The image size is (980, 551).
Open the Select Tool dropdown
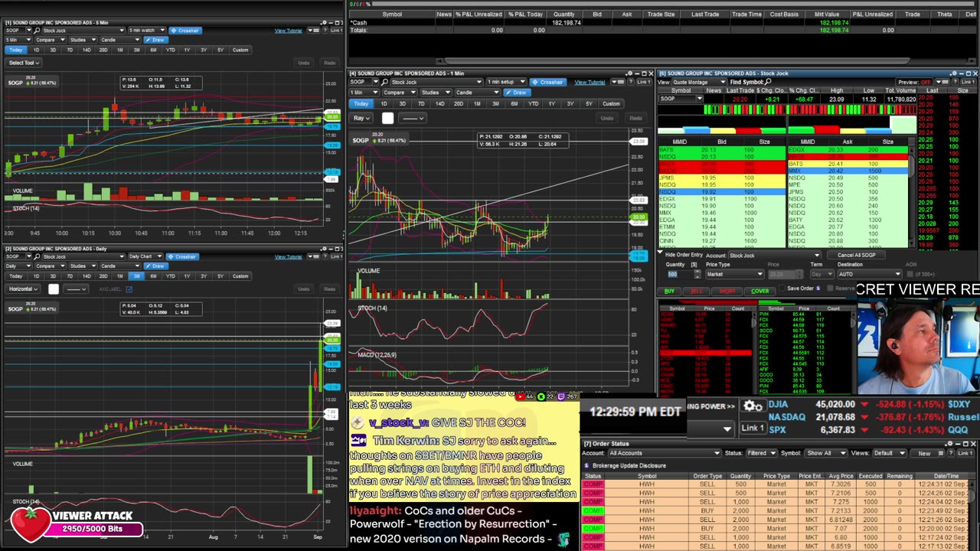tap(24, 63)
